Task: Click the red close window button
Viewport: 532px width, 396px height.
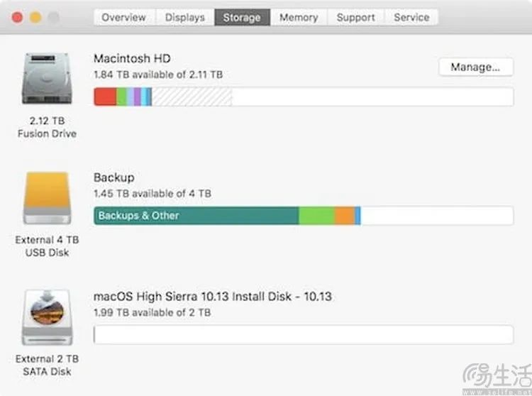Action: pos(17,17)
